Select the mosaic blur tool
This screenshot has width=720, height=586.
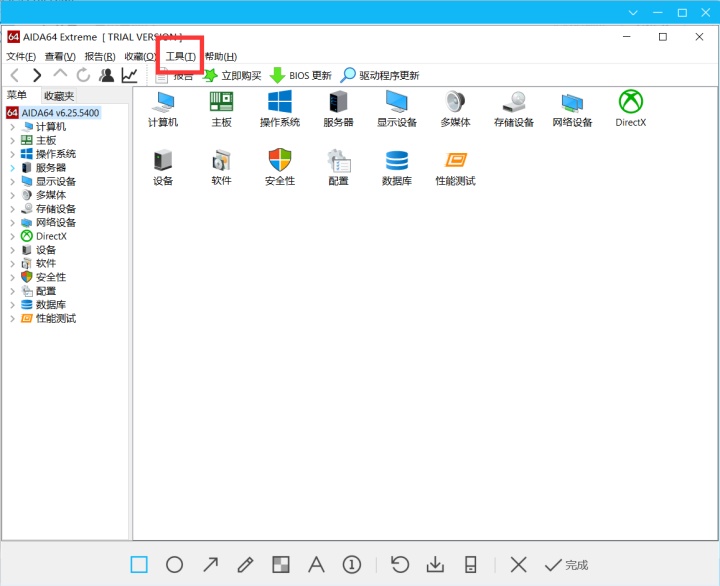281,564
